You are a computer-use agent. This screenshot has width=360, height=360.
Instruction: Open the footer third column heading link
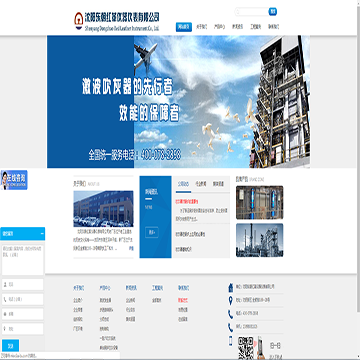pos(131,287)
